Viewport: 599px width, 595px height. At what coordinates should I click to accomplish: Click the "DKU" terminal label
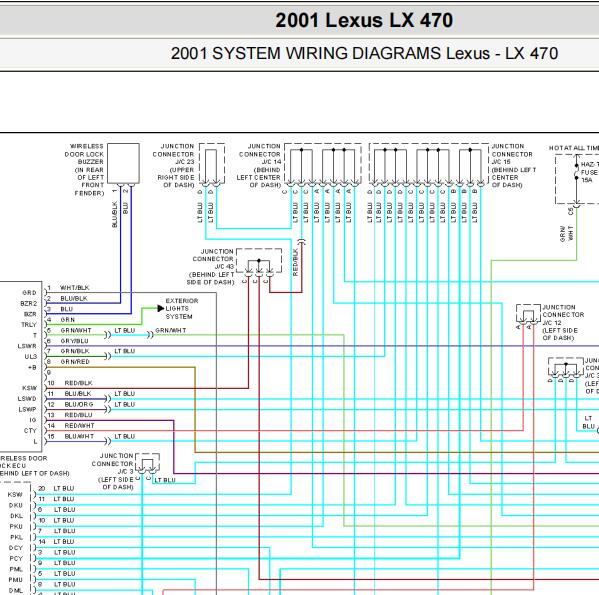pyautogui.click(x=16, y=505)
